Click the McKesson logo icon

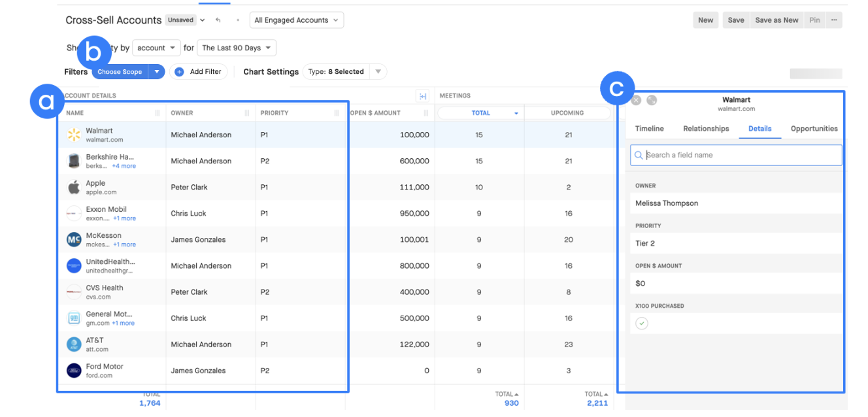pyautogui.click(x=74, y=240)
